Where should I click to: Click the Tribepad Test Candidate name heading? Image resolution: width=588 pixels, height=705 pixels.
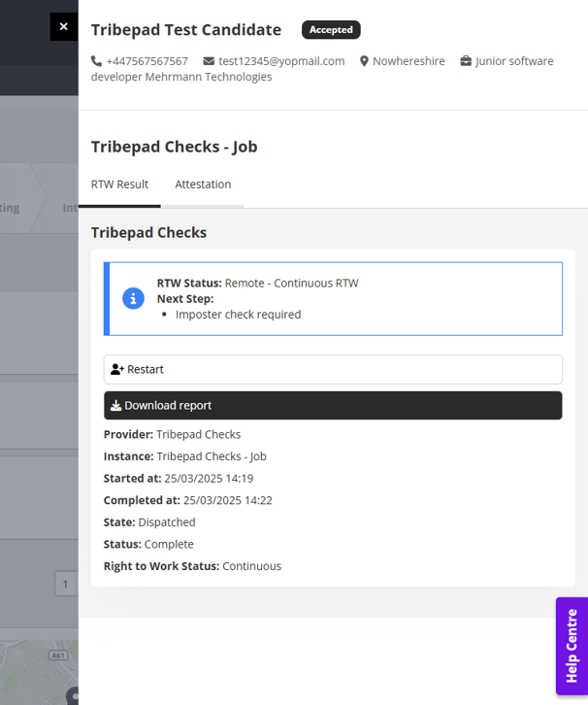[186, 30]
